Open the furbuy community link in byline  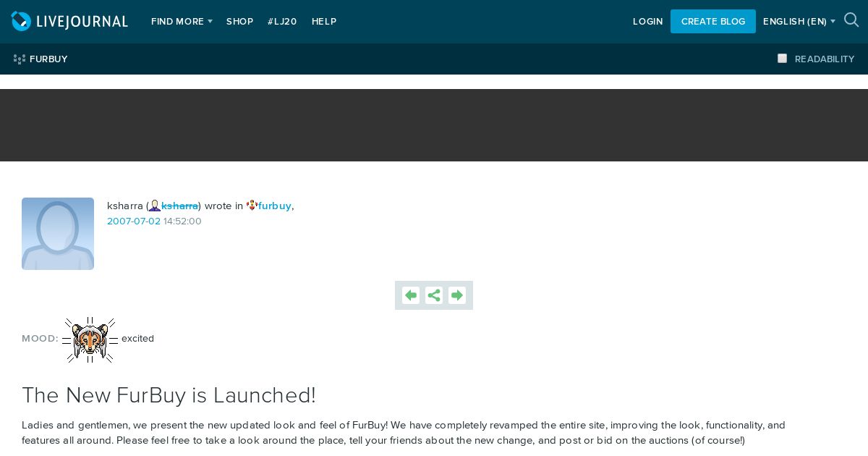click(275, 206)
